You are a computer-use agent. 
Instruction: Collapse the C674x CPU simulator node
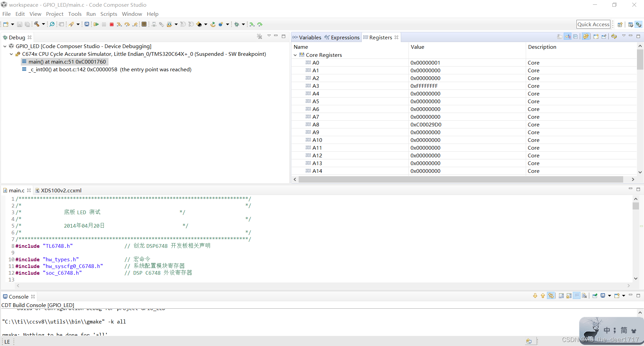[11, 54]
